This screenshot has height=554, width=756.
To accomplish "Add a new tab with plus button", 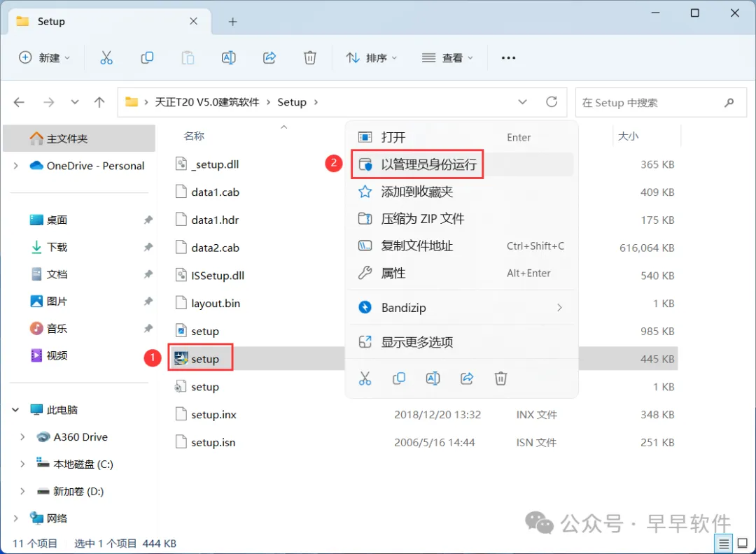I will point(232,21).
